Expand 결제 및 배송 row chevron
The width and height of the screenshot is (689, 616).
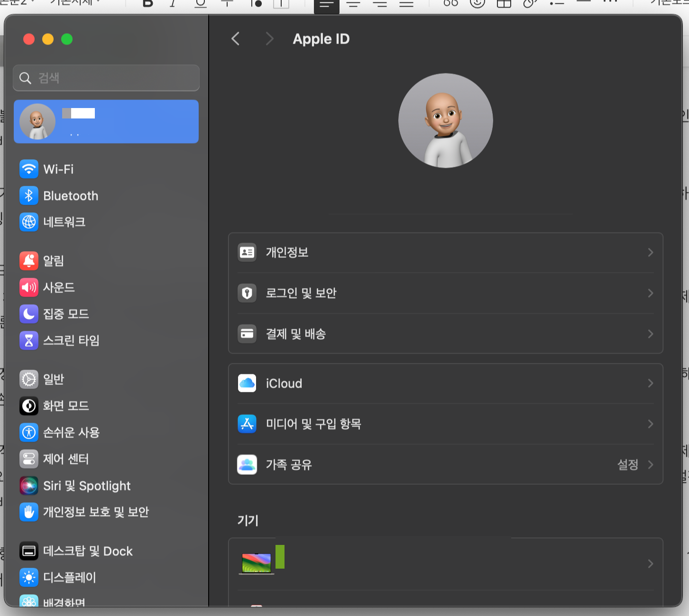coord(651,334)
